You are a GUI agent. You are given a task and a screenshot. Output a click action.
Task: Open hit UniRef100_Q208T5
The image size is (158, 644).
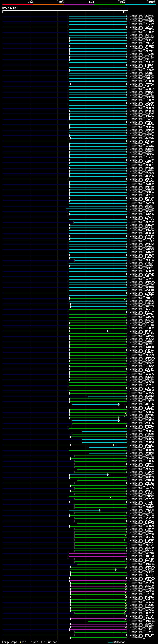click(142, 21)
